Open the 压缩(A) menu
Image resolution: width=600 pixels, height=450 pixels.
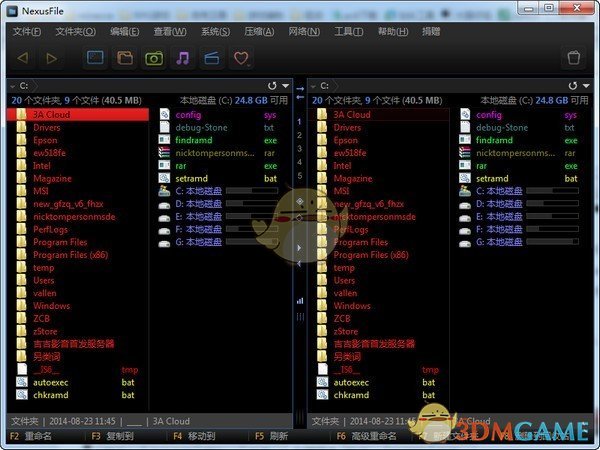pyautogui.click(x=259, y=32)
